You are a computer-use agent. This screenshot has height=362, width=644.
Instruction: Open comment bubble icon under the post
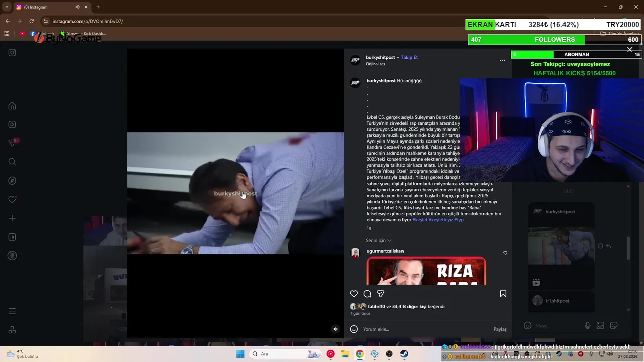pyautogui.click(x=367, y=294)
